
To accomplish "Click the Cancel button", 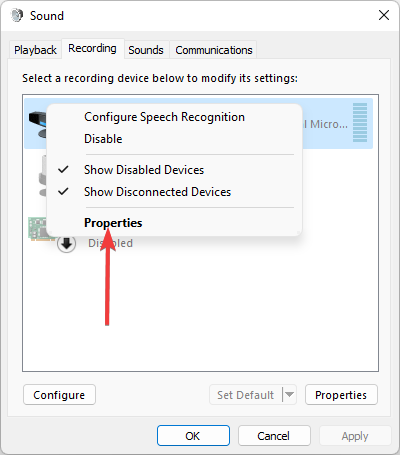I will [x=274, y=436].
